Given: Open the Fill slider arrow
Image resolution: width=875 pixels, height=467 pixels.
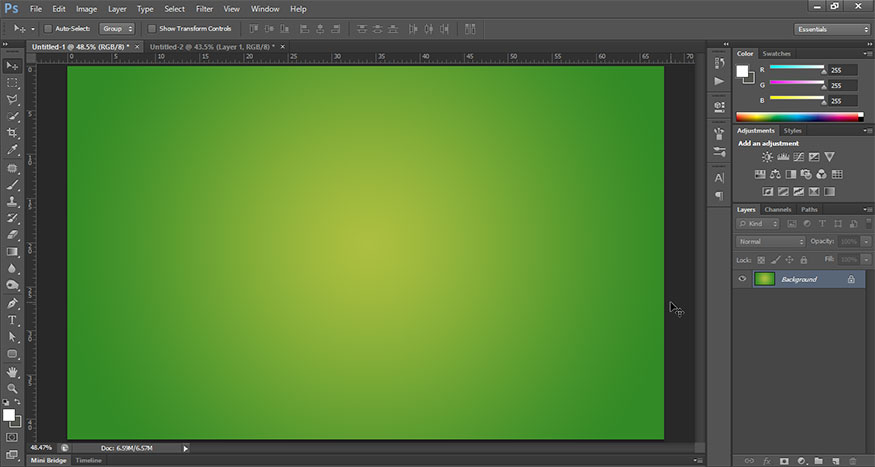Looking at the screenshot, I should coord(866,259).
